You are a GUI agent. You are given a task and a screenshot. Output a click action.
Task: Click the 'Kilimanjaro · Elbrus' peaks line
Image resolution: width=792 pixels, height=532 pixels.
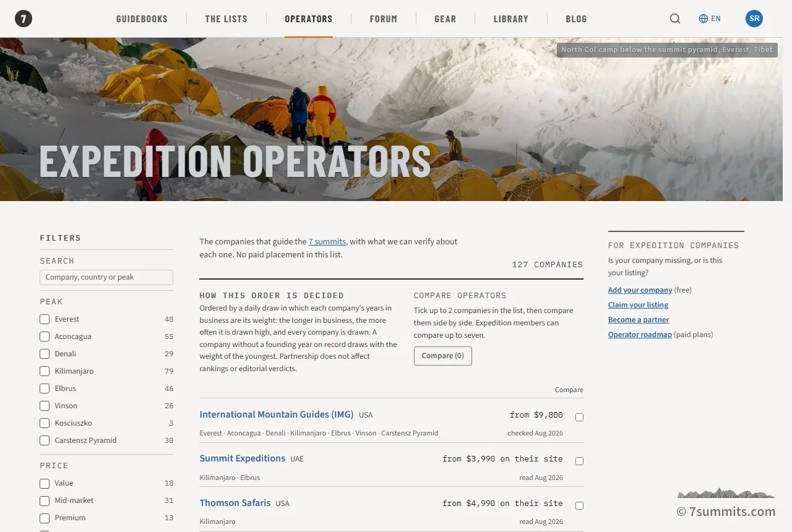(x=230, y=478)
